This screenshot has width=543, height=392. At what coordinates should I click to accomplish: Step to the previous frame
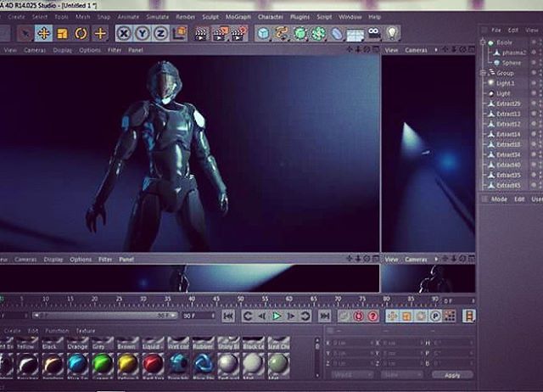click(262, 316)
